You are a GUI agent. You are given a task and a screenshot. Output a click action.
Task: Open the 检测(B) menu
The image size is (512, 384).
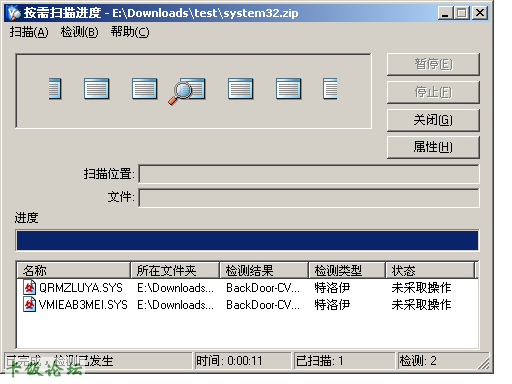(79, 32)
